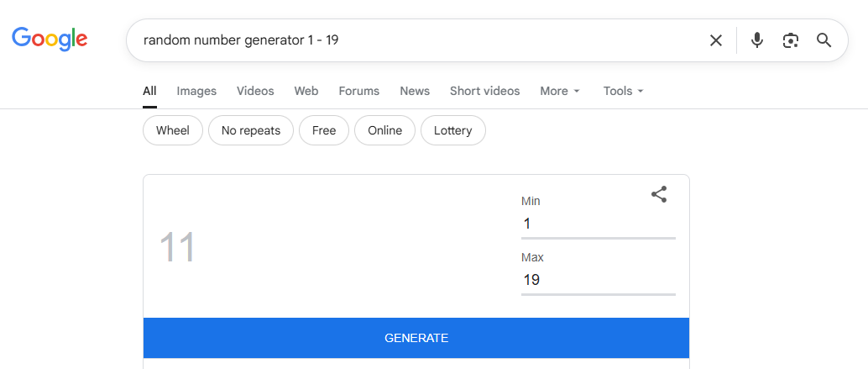Start voice search with the microphone
The image size is (868, 369).
pyautogui.click(x=756, y=40)
